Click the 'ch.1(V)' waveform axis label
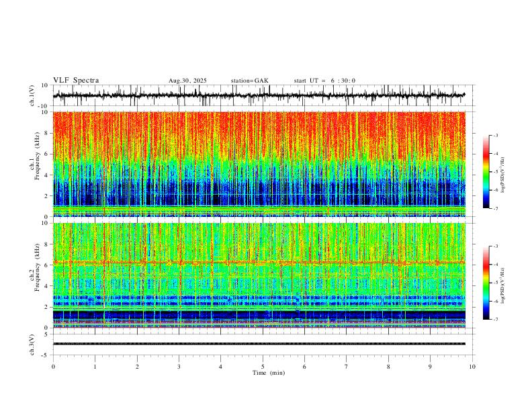Image resolution: width=532 pixels, height=411 pixels. tap(32, 95)
